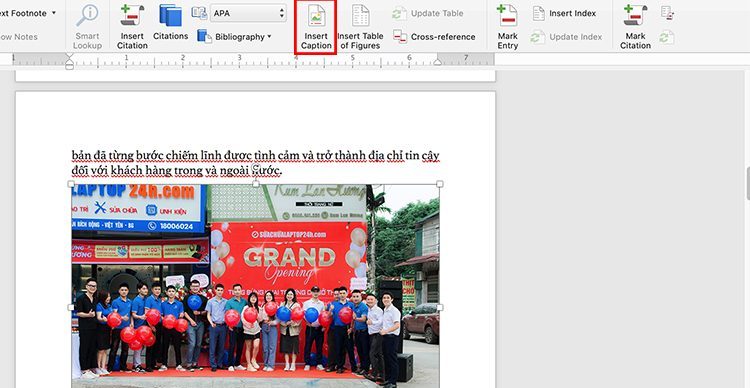Click Insert Index
The image size is (750, 388).
click(x=564, y=13)
